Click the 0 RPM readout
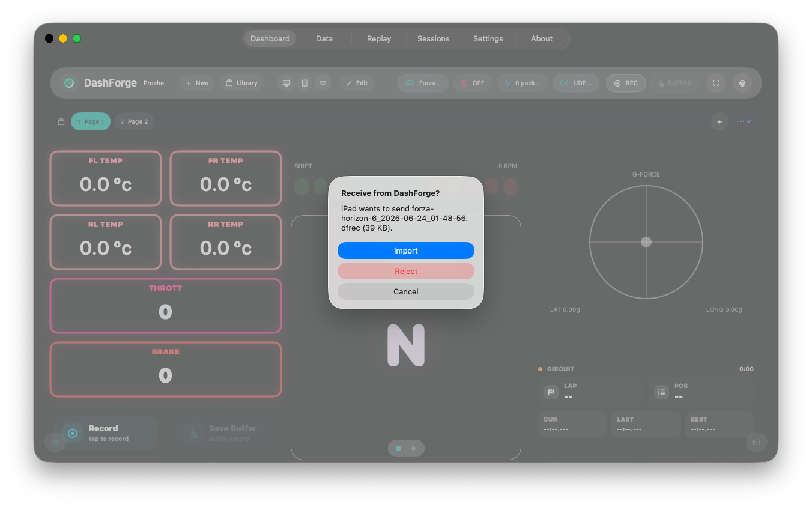812x507 pixels. click(x=507, y=166)
